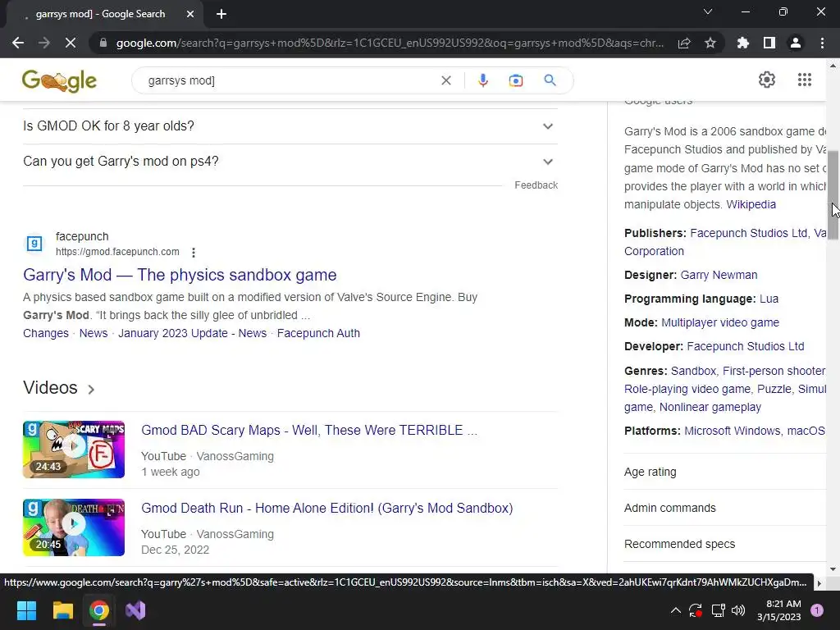The width and height of the screenshot is (840, 630).
Task: Open clock and date in taskbar
Action: coord(778,610)
